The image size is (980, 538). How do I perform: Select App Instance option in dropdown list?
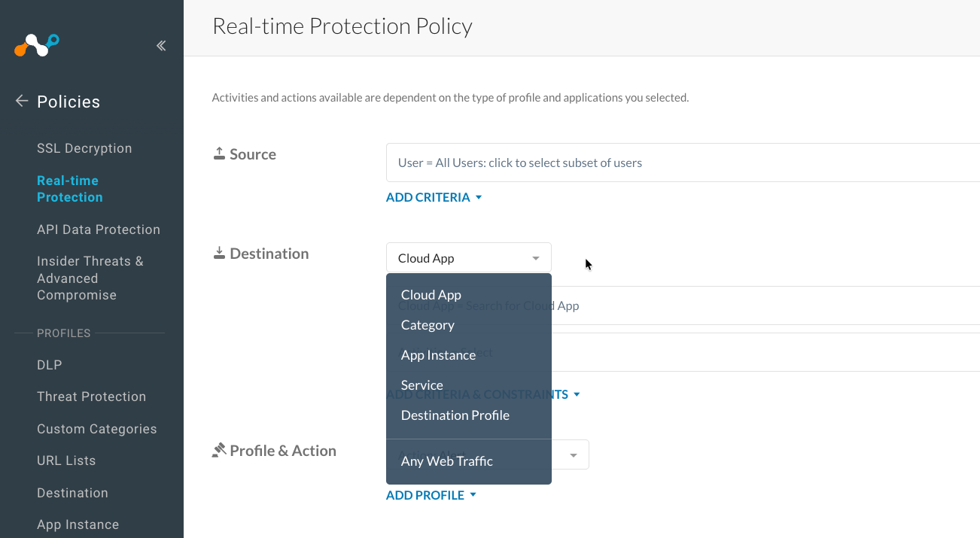point(469,355)
